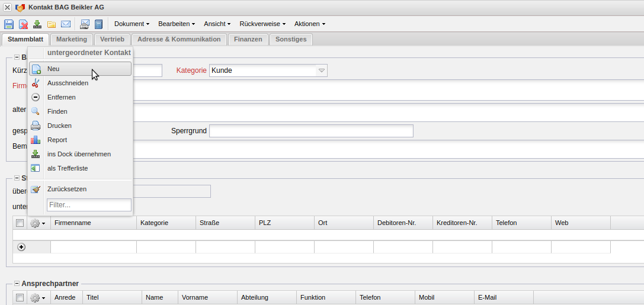The width and height of the screenshot is (644, 305).
Task: Click the delete document red X icon
Action: pyautogui.click(x=23, y=24)
